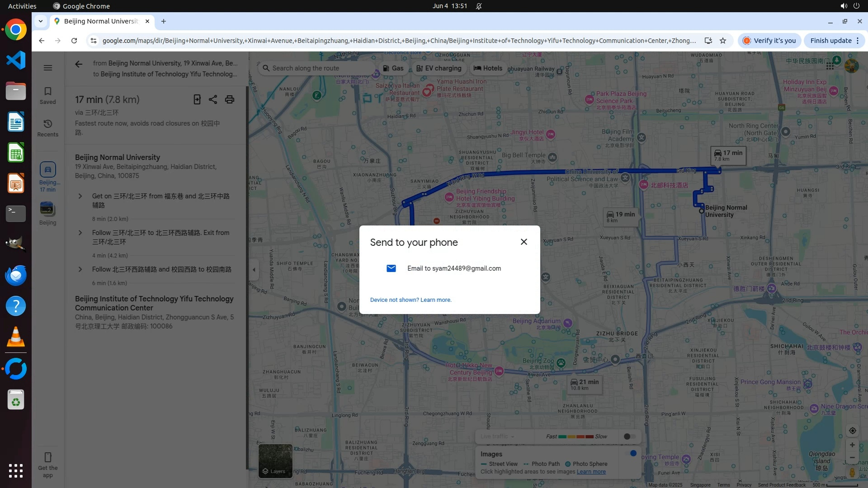Expand the Get on 三环/北三环 step
Viewport: 868px width, 488px height.
80,196
